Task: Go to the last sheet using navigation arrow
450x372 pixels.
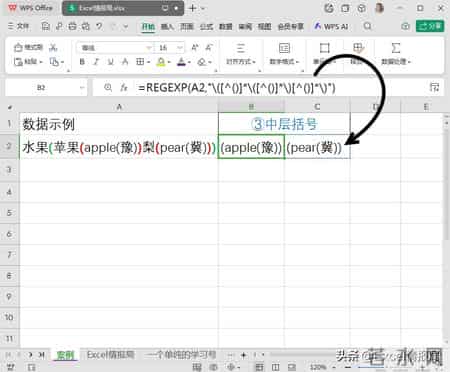Action: (x=42, y=355)
